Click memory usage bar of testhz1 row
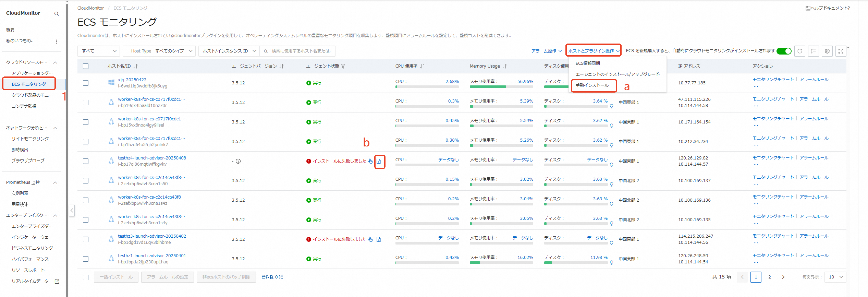The image size is (868, 297). 501,263
